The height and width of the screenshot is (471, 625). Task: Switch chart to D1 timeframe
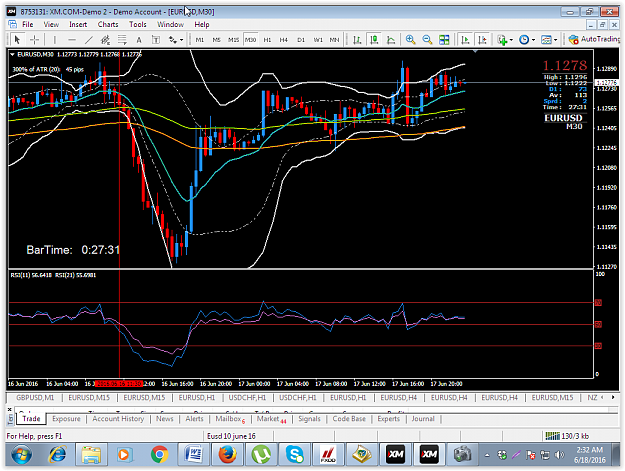tap(301, 39)
